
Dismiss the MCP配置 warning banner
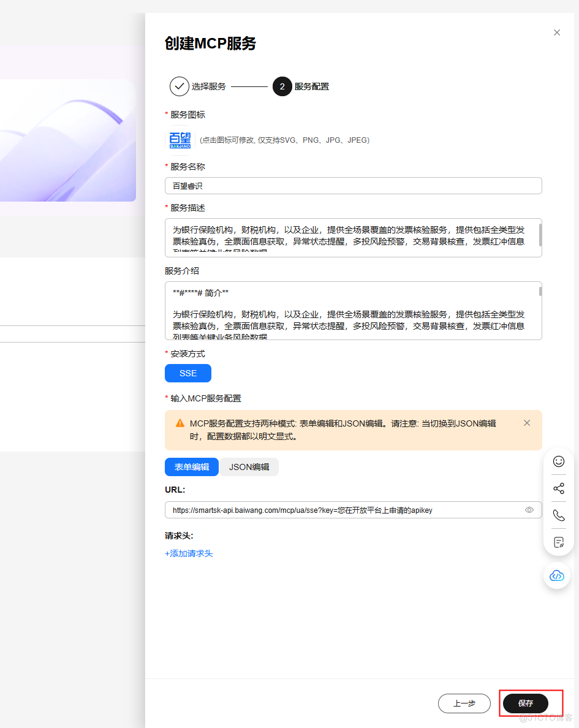click(x=527, y=422)
